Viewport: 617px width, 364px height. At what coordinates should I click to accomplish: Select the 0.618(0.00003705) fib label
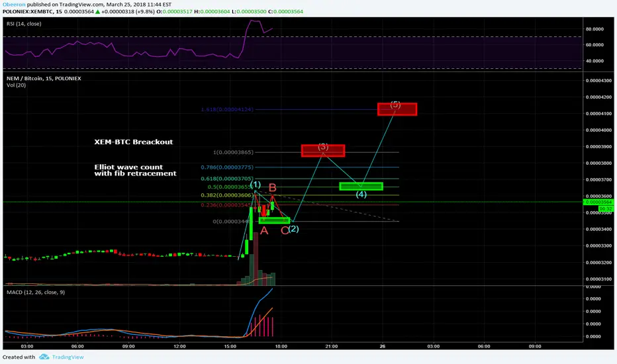[227, 178]
